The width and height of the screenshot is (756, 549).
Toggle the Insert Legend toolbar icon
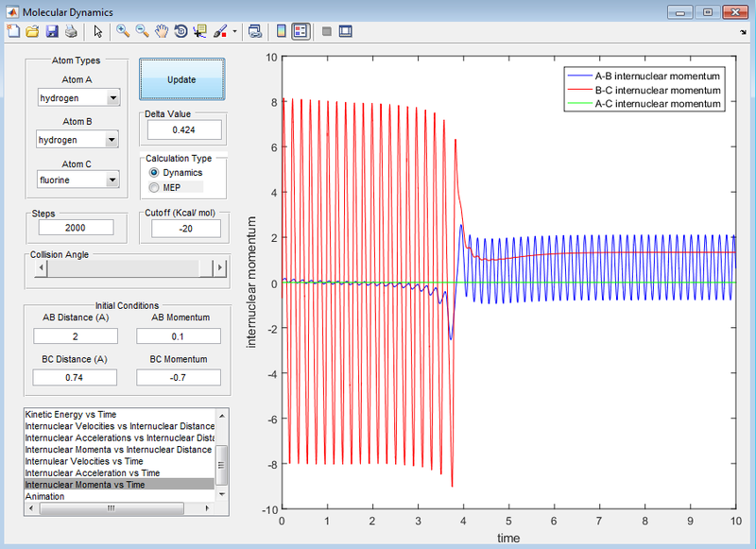pyautogui.click(x=301, y=31)
